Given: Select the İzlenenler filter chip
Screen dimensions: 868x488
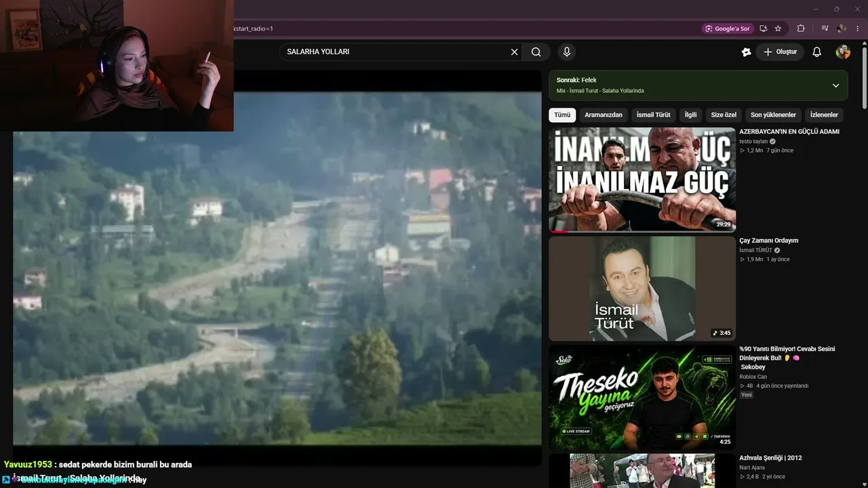Looking at the screenshot, I should tap(824, 115).
